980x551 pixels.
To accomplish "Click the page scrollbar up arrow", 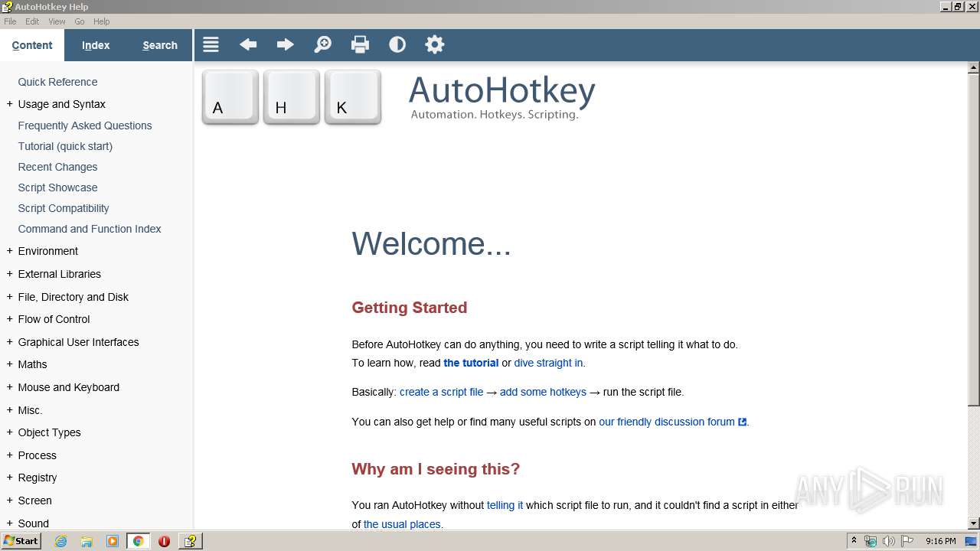I will (974, 67).
